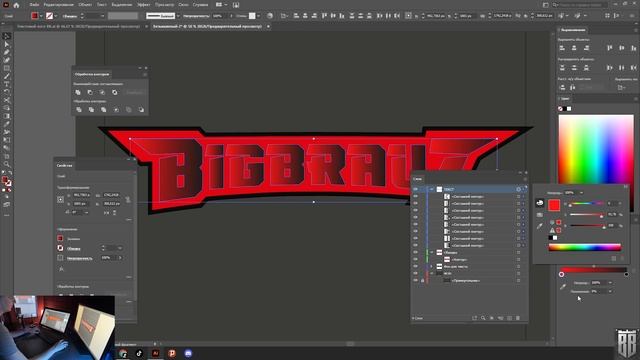The width and height of the screenshot is (640, 360).
Task: Open workspace switcher dropdown in top bar
Action: click(227, 5)
